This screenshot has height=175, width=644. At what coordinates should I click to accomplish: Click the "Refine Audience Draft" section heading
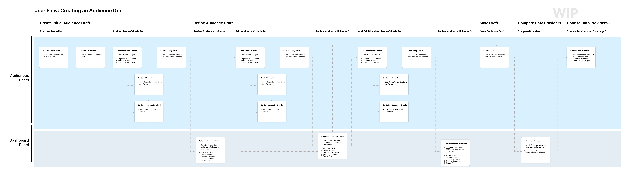click(213, 23)
